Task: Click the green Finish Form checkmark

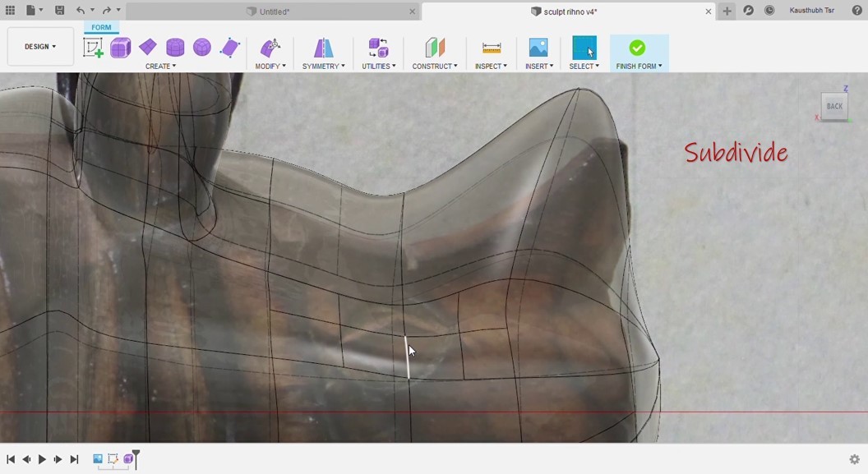Action: click(x=637, y=48)
